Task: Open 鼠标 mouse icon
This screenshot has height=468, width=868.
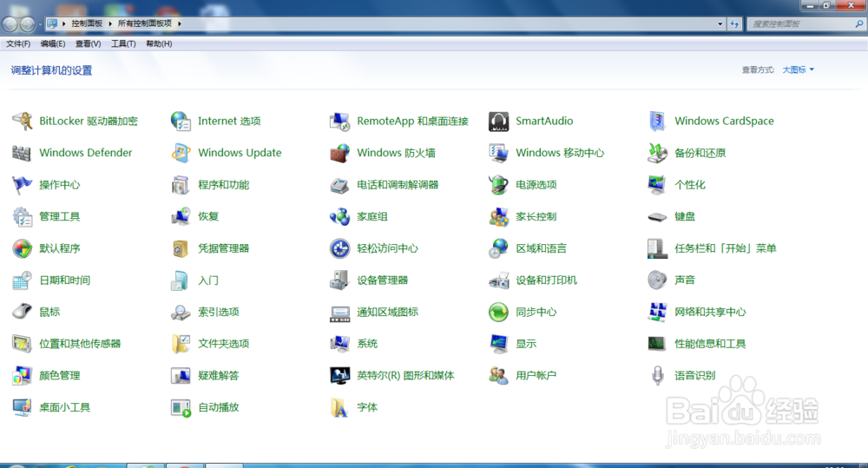Action: (23, 312)
